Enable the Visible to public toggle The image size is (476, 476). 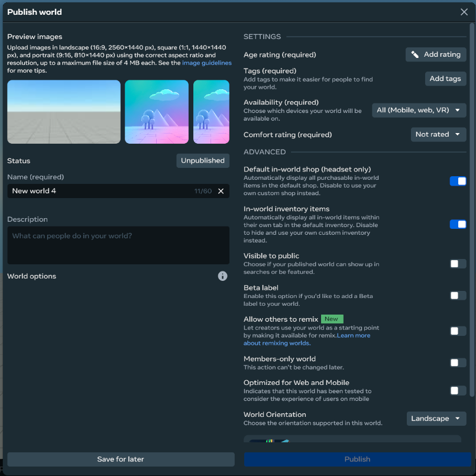458,264
